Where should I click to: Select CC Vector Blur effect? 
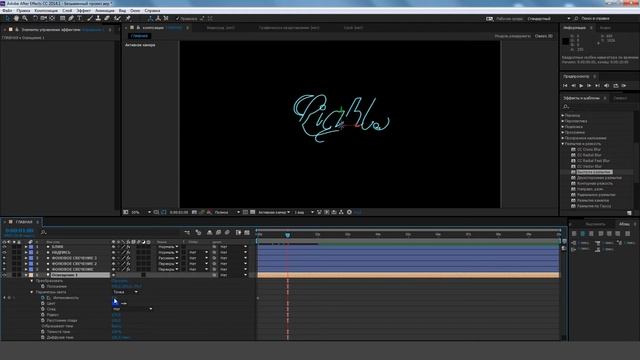click(x=589, y=167)
